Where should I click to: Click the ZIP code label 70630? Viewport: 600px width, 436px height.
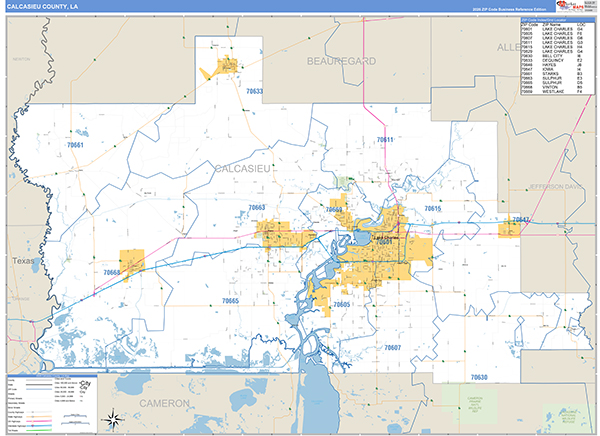pos(479,377)
